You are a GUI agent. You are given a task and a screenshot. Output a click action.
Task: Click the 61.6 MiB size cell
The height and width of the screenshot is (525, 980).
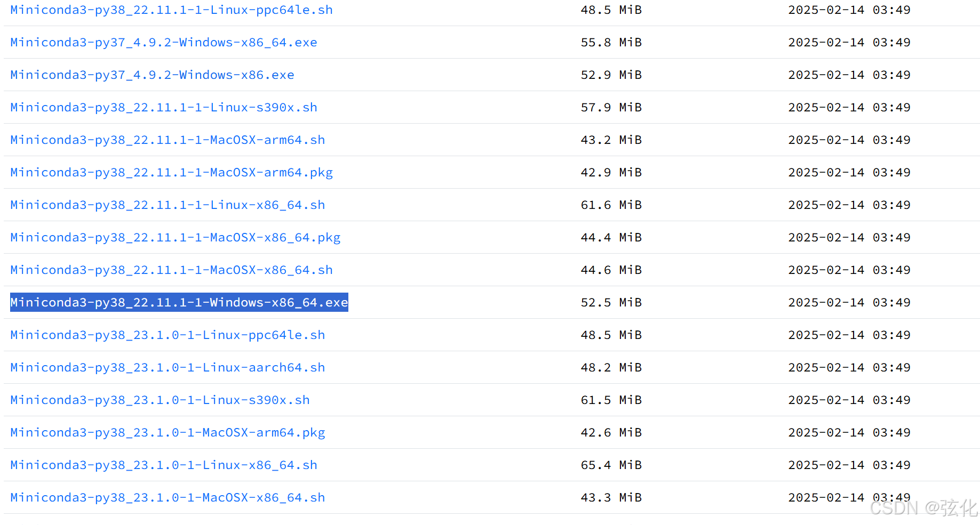[x=611, y=205]
